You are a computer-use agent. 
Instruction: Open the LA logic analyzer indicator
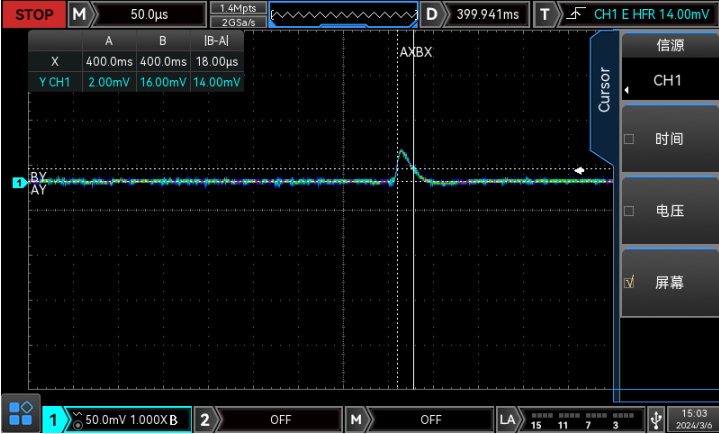pyautogui.click(x=507, y=419)
